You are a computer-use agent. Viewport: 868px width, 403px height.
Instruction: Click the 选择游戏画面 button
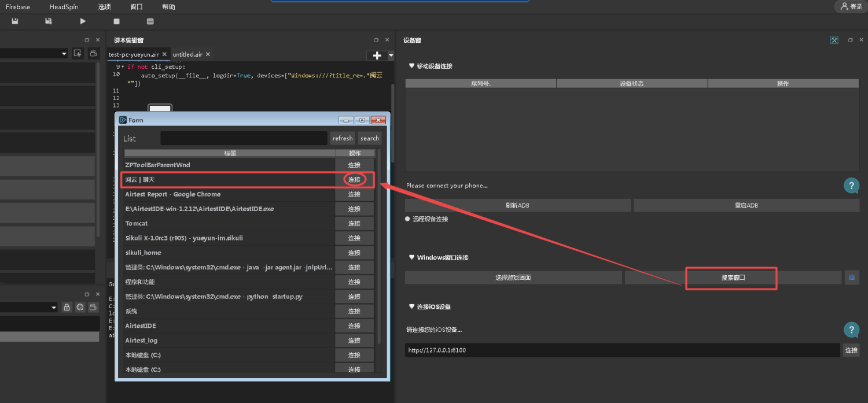click(x=513, y=278)
